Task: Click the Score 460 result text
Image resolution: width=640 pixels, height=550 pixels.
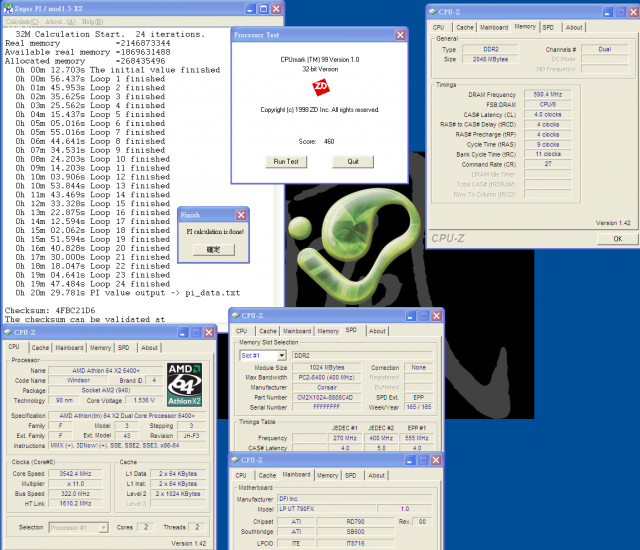Action: coord(316,142)
